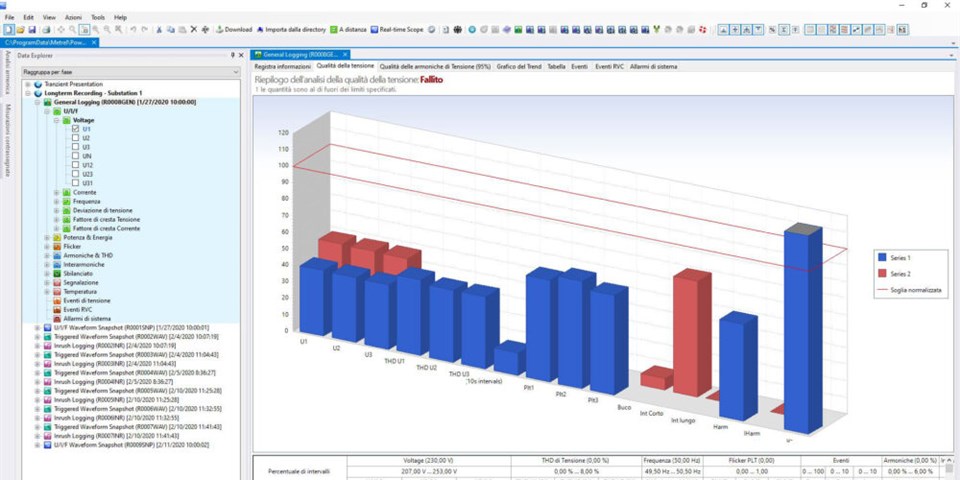Screen dimensions: 960x480
Task: Open the Azioni menu
Action: click(73, 17)
